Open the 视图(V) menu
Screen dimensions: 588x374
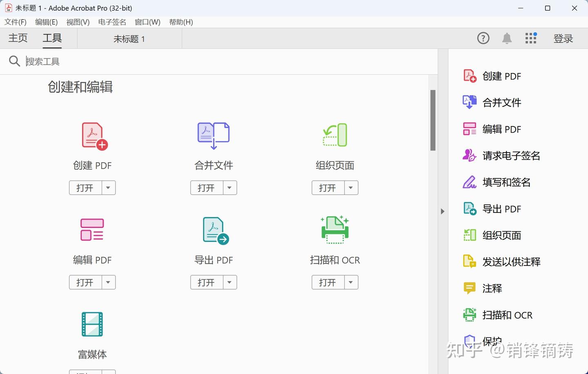78,22
